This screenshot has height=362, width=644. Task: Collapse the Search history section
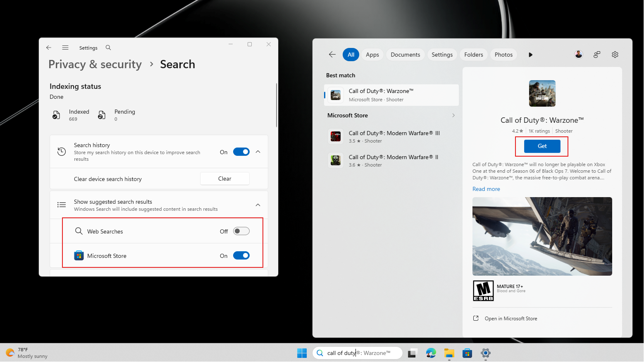tap(258, 152)
